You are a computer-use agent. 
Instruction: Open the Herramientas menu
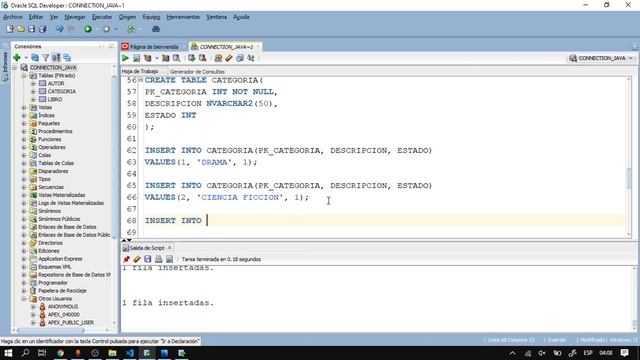coord(183,17)
